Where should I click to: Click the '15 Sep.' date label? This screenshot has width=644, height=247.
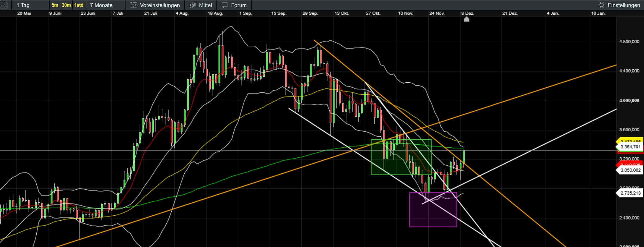tap(279, 13)
